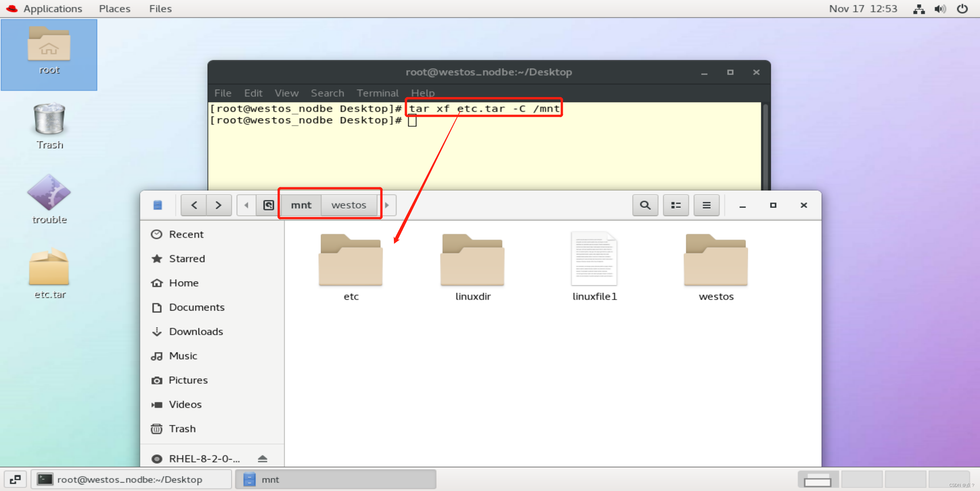Select westos in the path bar
This screenshot has width=980, height=491.
(349, 205)
